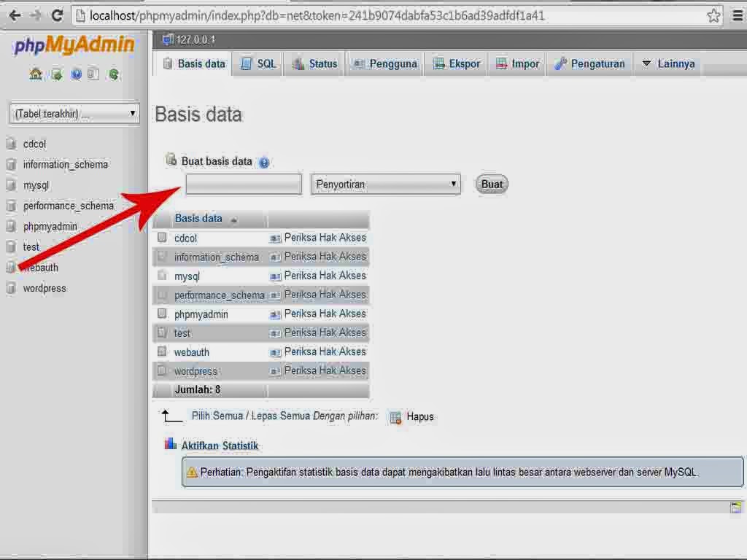747x560 pixels.
Task: Open the Penyortiran collation dropdown
Action: [385, 184]
